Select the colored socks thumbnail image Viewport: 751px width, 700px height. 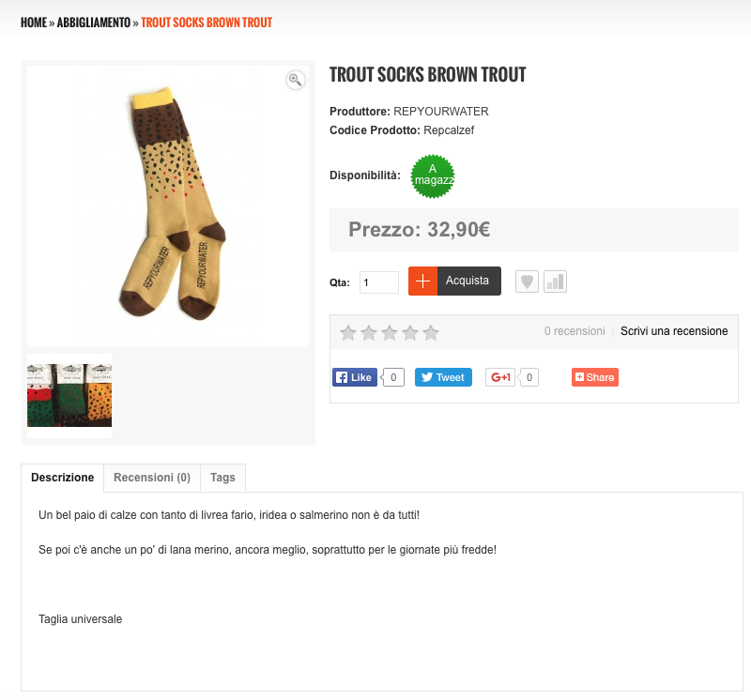pyautogui.click(x=69, y=395)
